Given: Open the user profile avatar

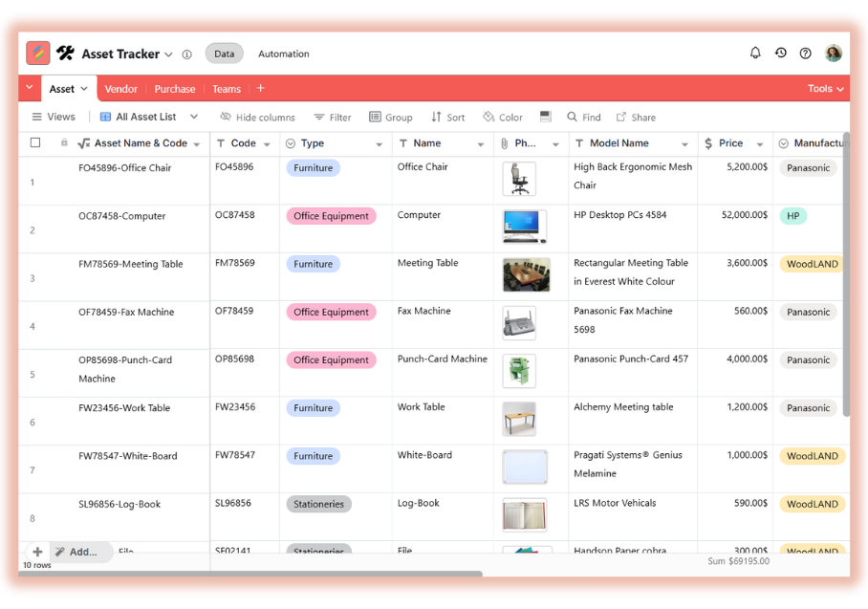Looking at the screenshot, I should 834,54.
